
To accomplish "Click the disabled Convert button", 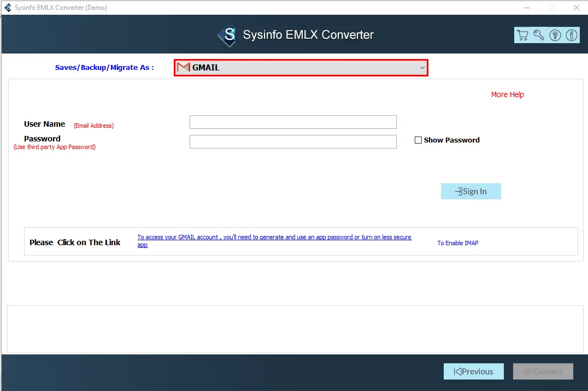I will [x=543, y=371].
